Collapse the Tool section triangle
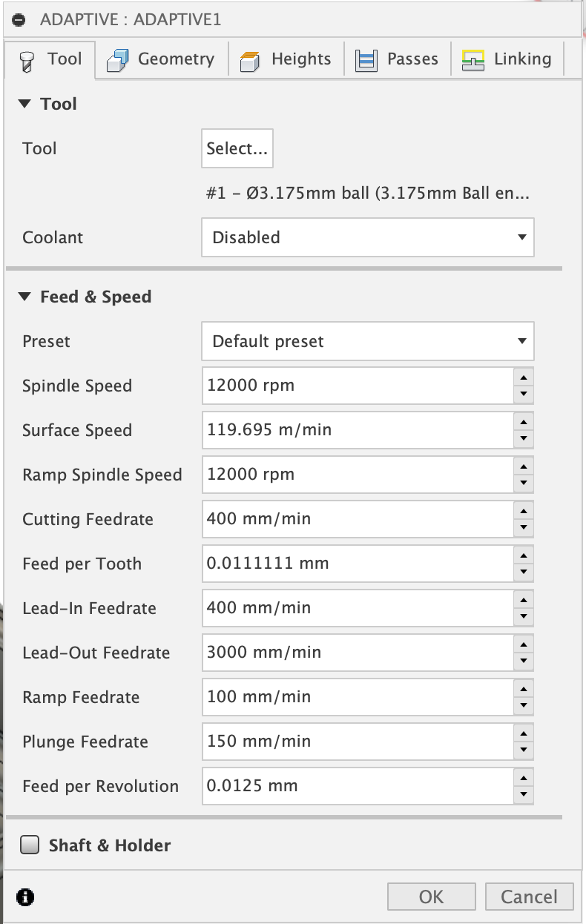Viewport: 586px width, 924px height. coord(25,105)
